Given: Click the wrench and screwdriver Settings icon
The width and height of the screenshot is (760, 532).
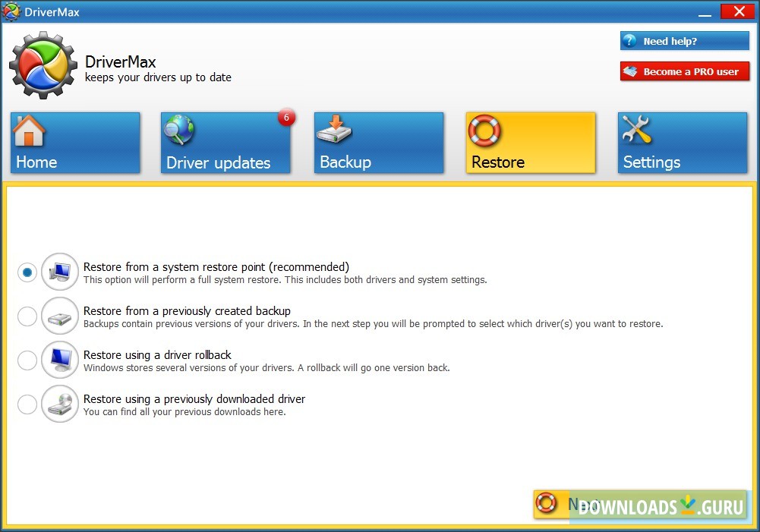Looking at the screenshot, I should (x=636, y=129).
